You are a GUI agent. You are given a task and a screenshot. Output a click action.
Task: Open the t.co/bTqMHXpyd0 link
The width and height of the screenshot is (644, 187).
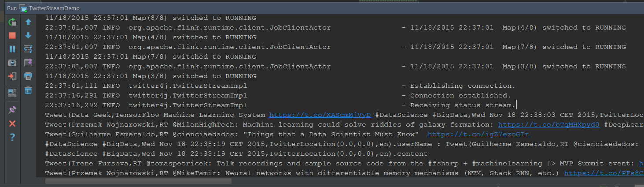[x=549, y=125]
